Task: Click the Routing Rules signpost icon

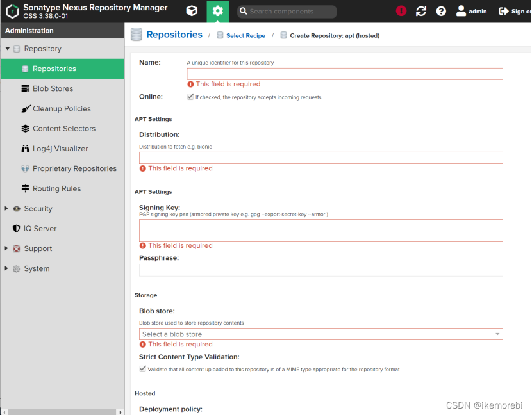Action: pos(26,188)
